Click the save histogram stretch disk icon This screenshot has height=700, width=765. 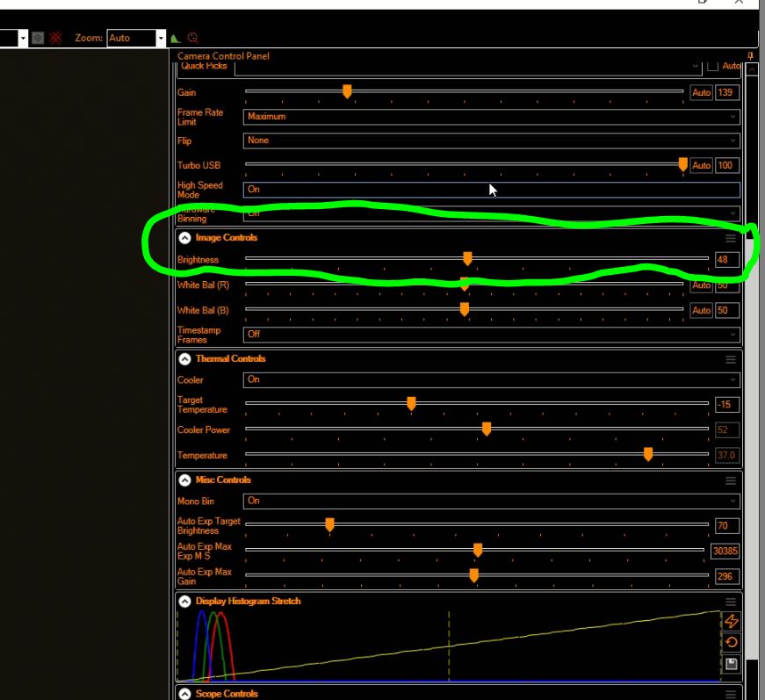point(730,664)
